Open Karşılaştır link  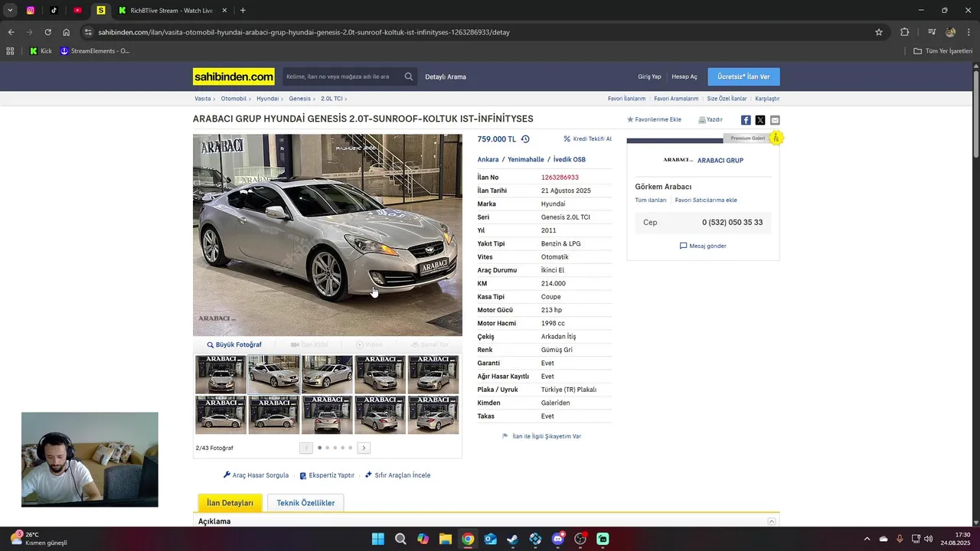coord(767,99)
